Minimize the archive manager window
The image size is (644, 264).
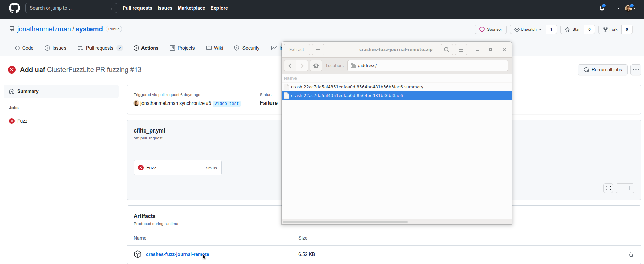[477, 50]
